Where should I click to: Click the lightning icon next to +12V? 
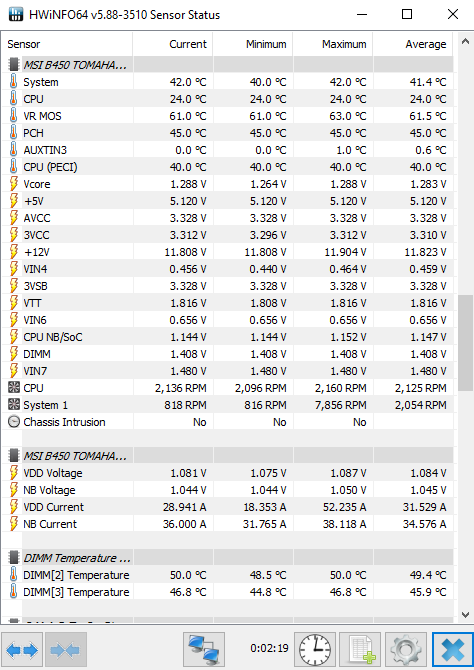(x=14, y=252)
